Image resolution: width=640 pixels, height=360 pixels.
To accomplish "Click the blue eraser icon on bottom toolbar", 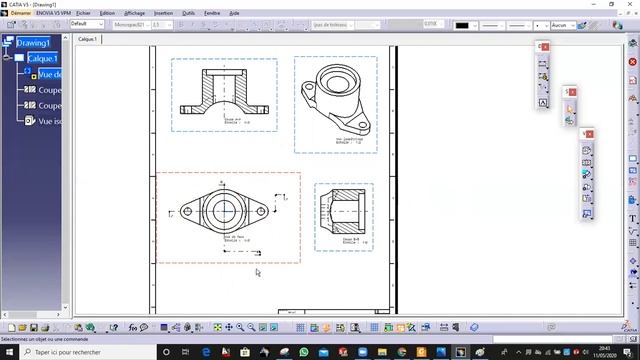I will tap(474, 327).
